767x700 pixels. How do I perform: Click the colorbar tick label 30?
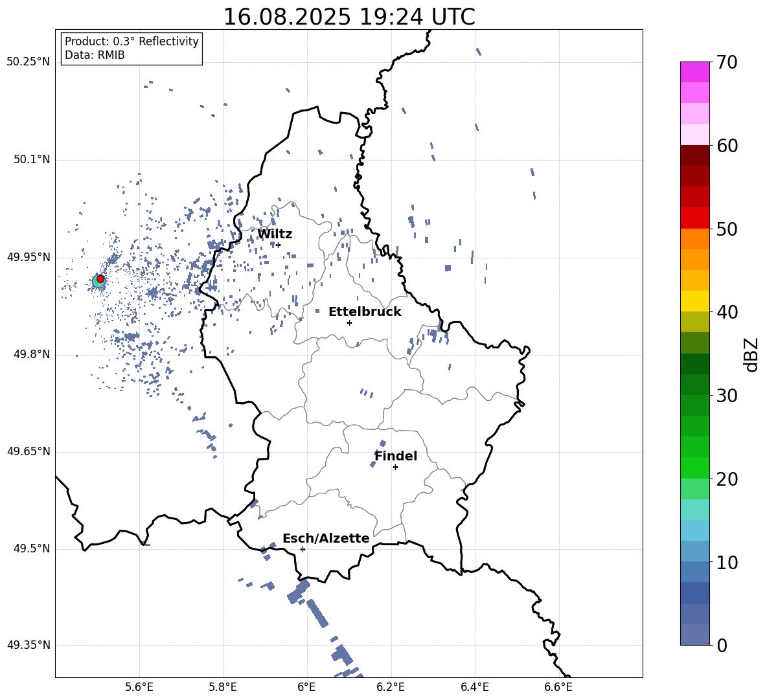(x=727, y=396)
